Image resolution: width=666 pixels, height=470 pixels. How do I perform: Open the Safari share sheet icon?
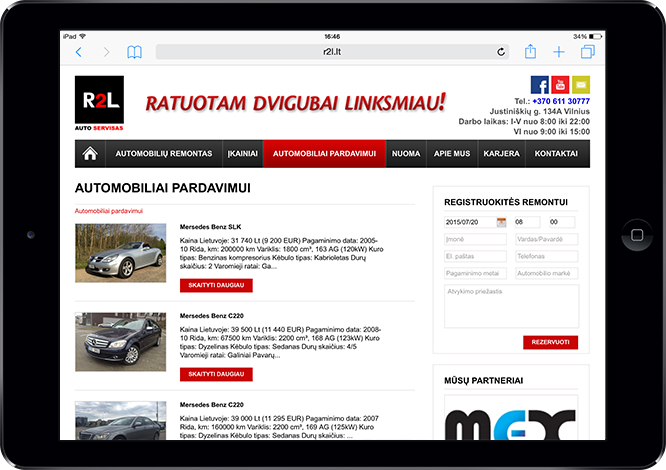[x=530, y=51]
